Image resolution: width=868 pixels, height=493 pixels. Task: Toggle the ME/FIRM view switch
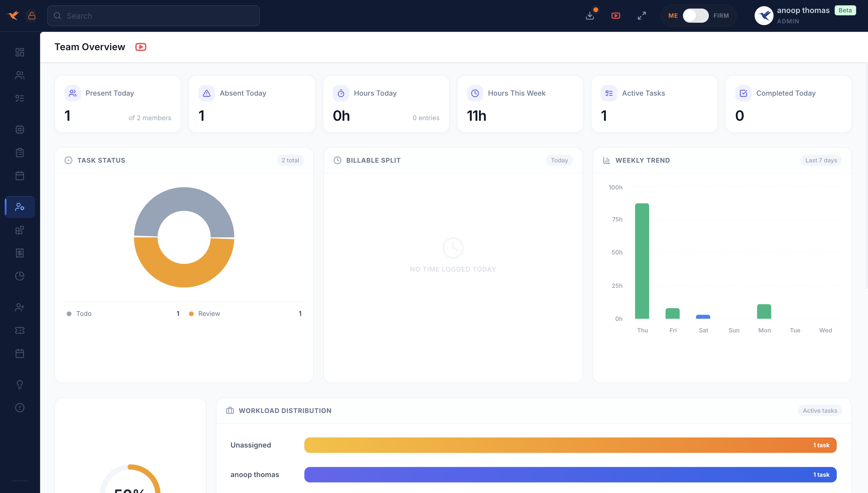(695, 16)
